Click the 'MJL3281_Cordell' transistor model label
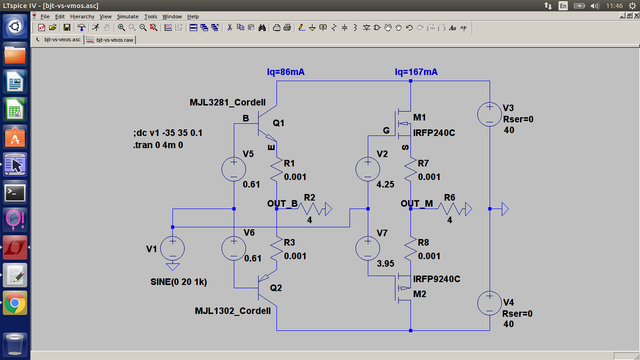 [x=227, y=102]
